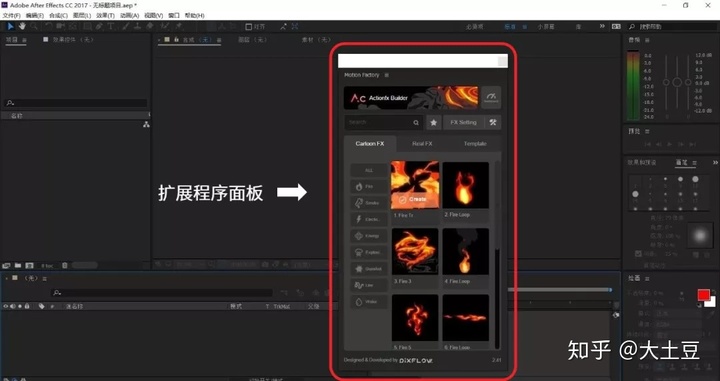Open the composition viewer panel menu
This screenshot has height=381, width=720.
point(219,40)
